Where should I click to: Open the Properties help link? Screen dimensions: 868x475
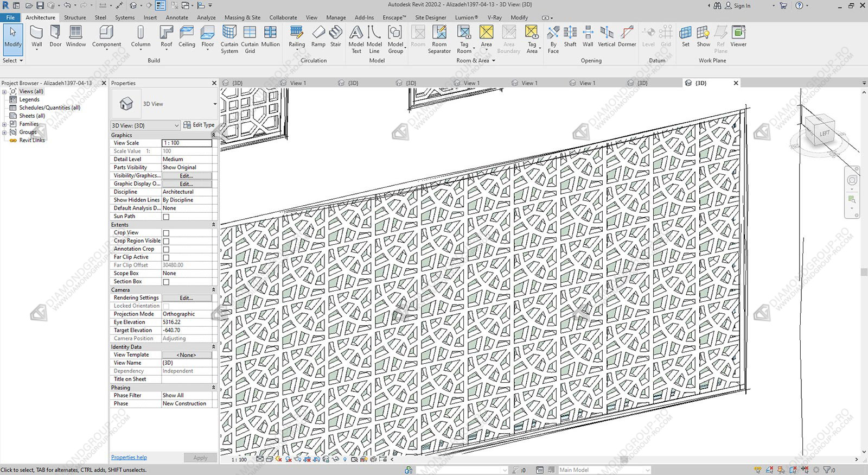[x=129, y=457]
